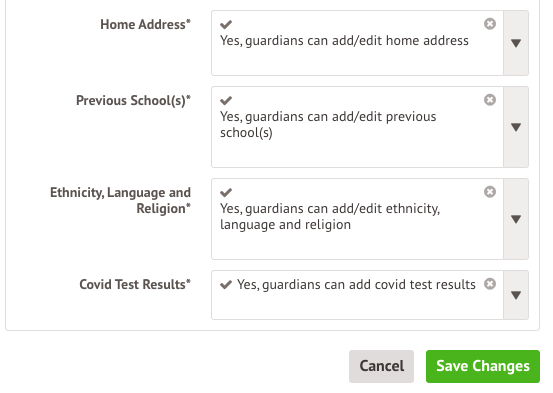The height and width of the screenshot is (393, 553).
Task: Expand the Covid Test Results dropdown arrow
Action: pyautogui.click(x=516, y=295)
